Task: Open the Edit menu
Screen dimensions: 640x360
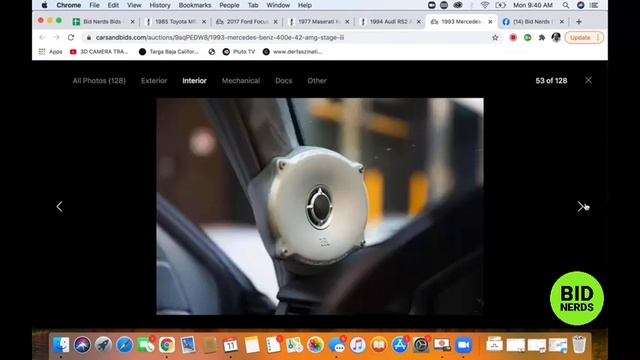Action: (x=113, y=5)
